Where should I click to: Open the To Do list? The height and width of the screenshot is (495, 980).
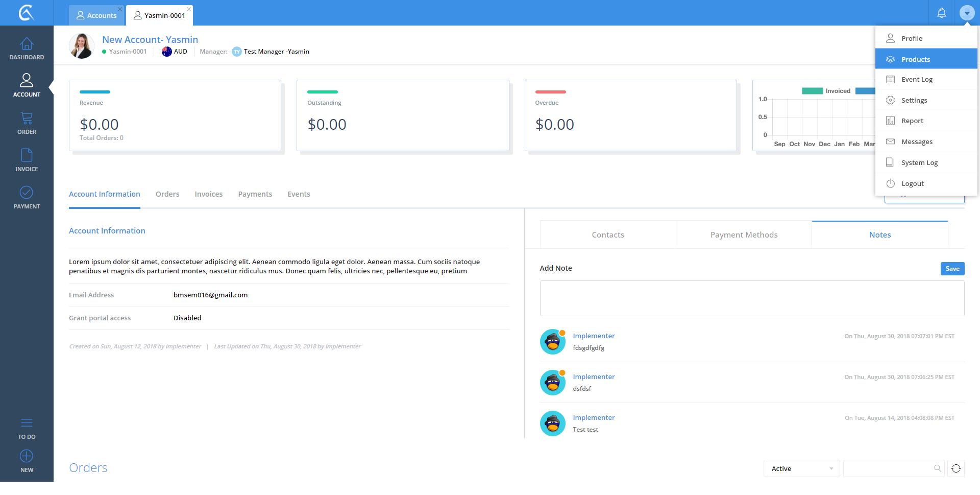pyautogui.click(x=27, y=428)
